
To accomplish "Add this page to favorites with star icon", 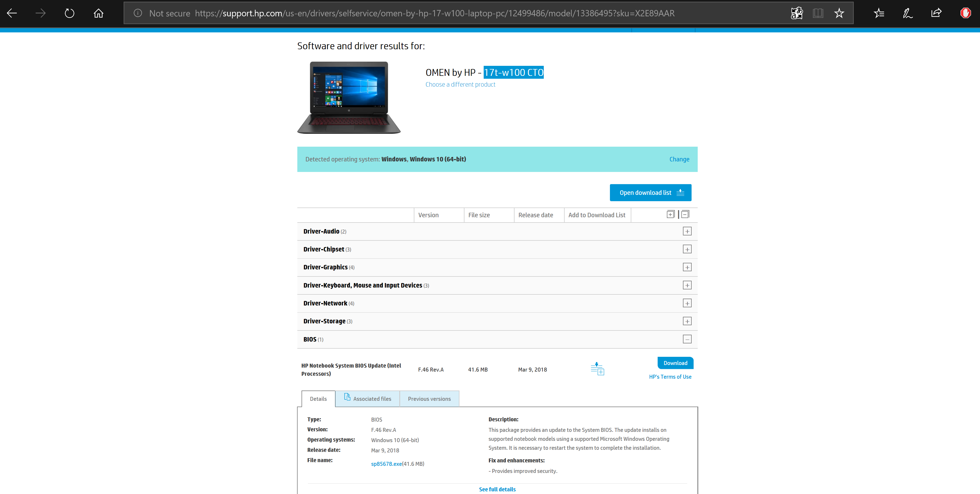I will coord(839,13).
